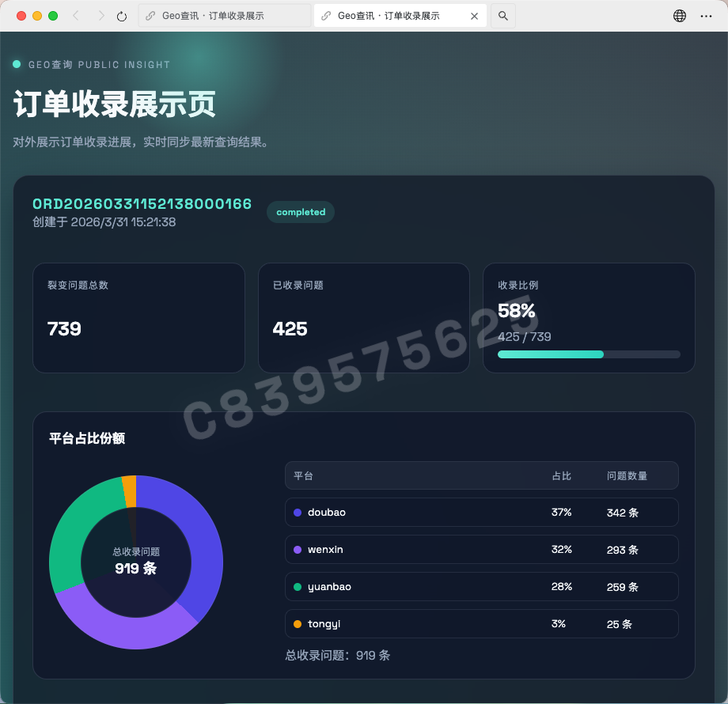The height and width of the screenshot is (704, 728).
Task: Click the globe icon in the toolbar
Action: point(679,15)
